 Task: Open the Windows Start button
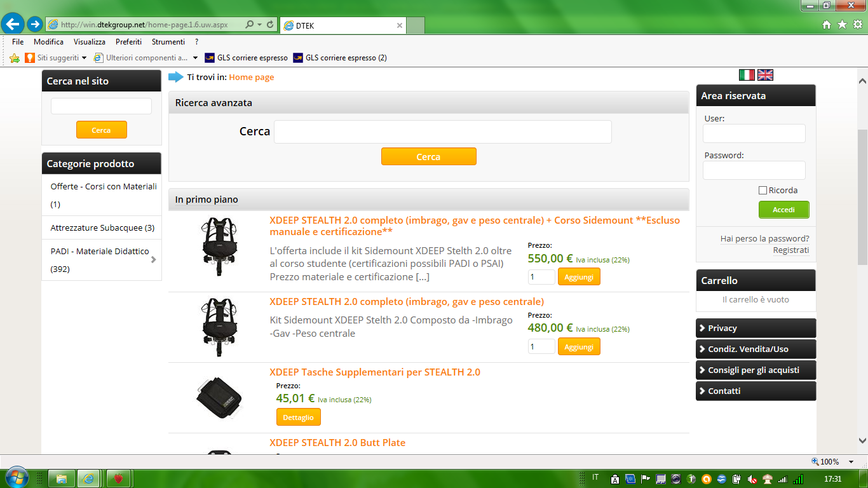point(17,477)
